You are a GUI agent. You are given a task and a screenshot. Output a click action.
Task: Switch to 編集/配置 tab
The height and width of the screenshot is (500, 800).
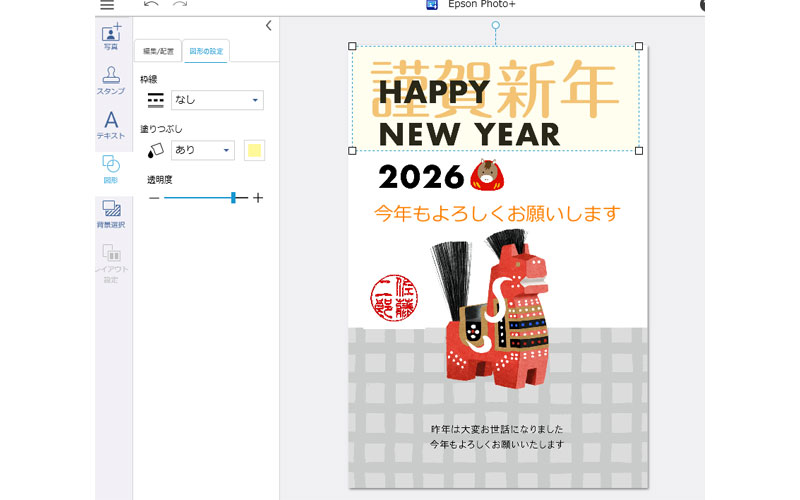click(158, 51)
